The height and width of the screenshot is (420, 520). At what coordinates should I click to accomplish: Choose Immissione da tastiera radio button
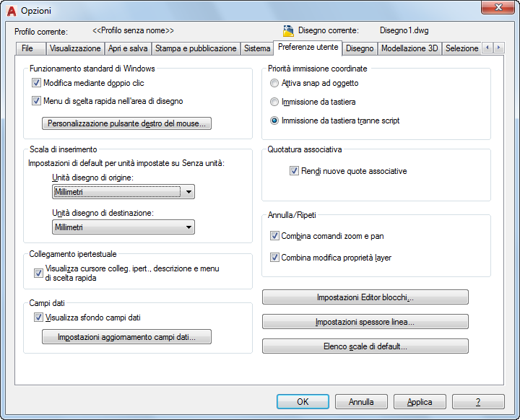(x=274, y=102)
